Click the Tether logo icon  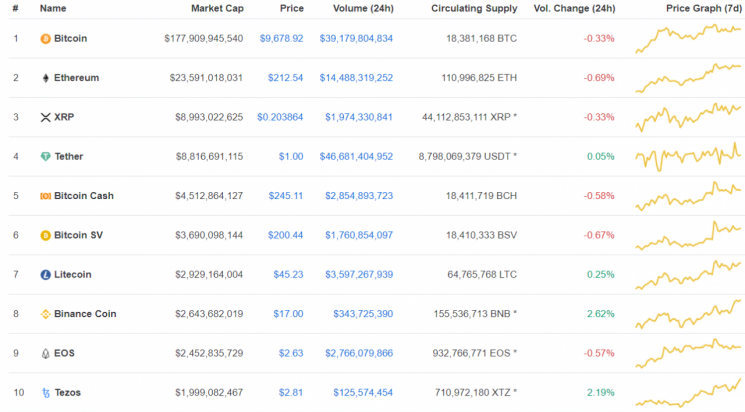click(x=45, y=156)
